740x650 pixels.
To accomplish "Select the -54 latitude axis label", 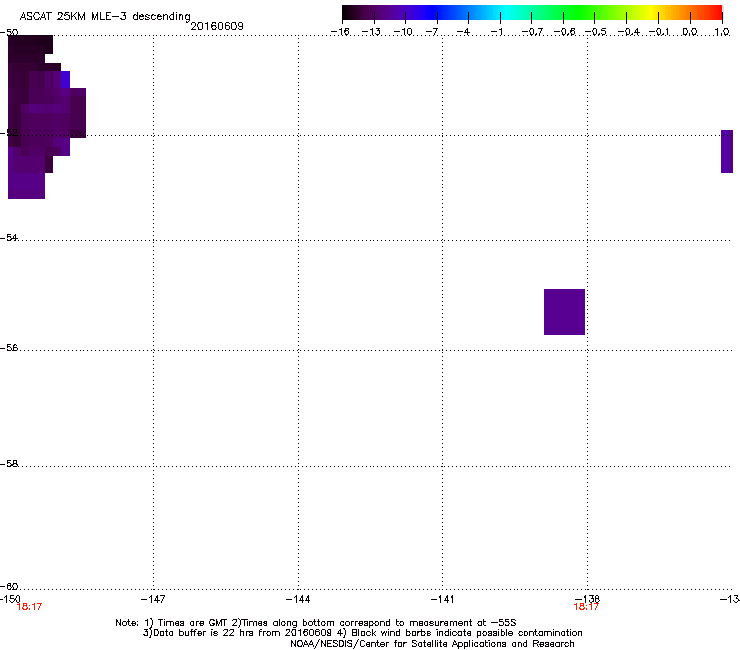I will (x=9, y=238).
